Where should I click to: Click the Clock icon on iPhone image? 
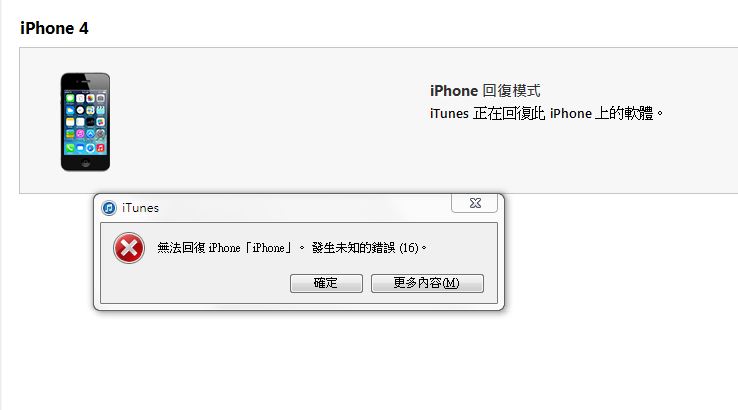click(x=80, y=111)
